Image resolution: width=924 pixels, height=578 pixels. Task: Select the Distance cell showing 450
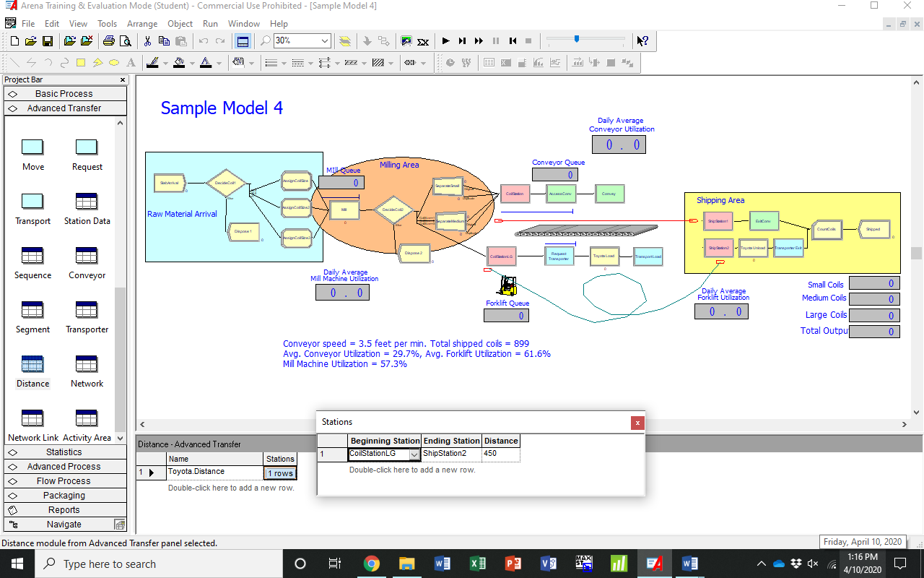(500, 454)
